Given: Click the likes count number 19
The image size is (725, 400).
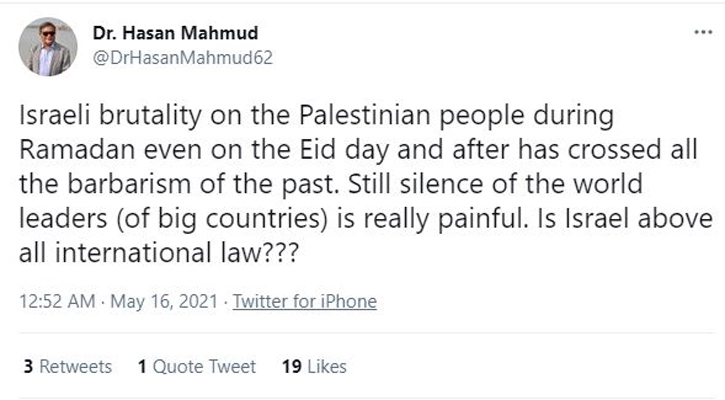Looking at the screenshot, I should coord(292,367).
